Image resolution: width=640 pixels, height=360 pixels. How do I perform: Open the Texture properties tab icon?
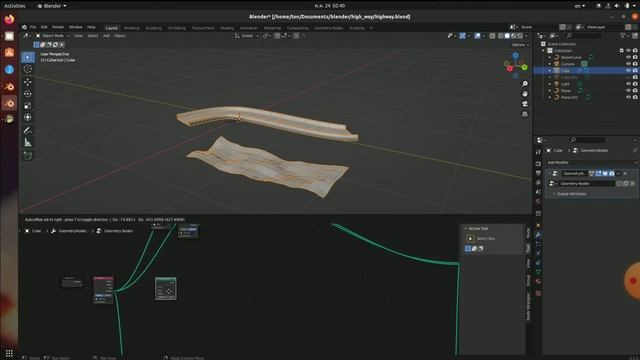pos(538,293)
